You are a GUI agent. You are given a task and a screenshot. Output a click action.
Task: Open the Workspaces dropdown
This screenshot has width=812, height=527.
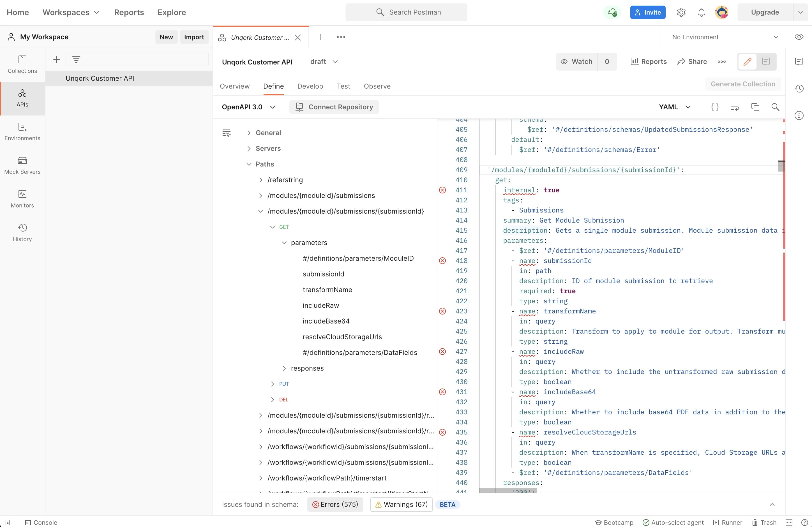point(71,12)
